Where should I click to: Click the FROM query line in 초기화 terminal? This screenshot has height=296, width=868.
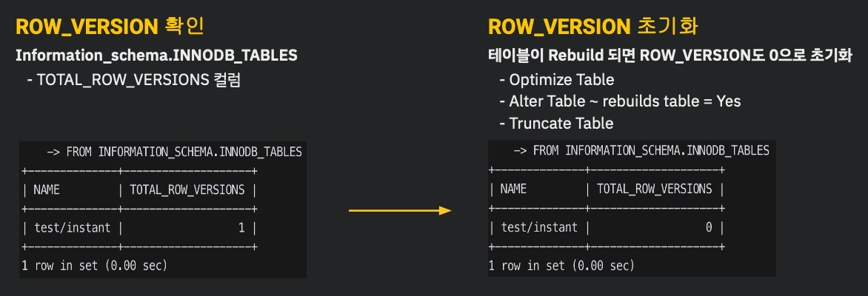click(641, 151)
